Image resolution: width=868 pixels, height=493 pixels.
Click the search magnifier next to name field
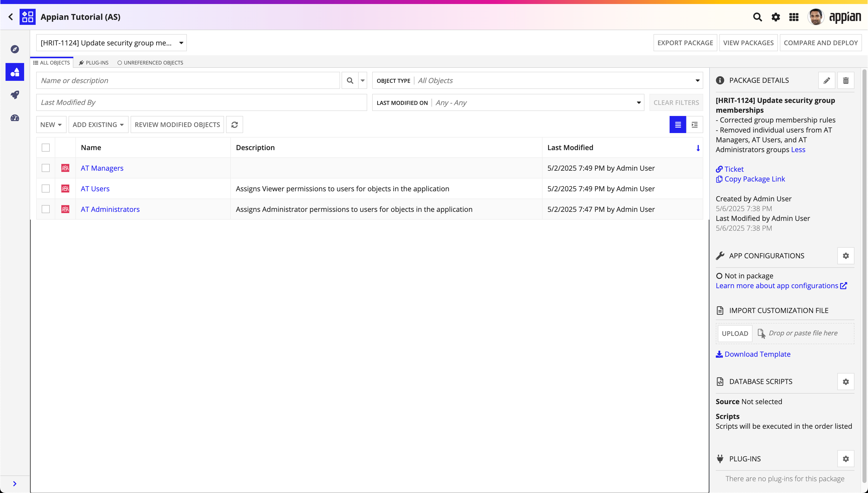point(350,81)
